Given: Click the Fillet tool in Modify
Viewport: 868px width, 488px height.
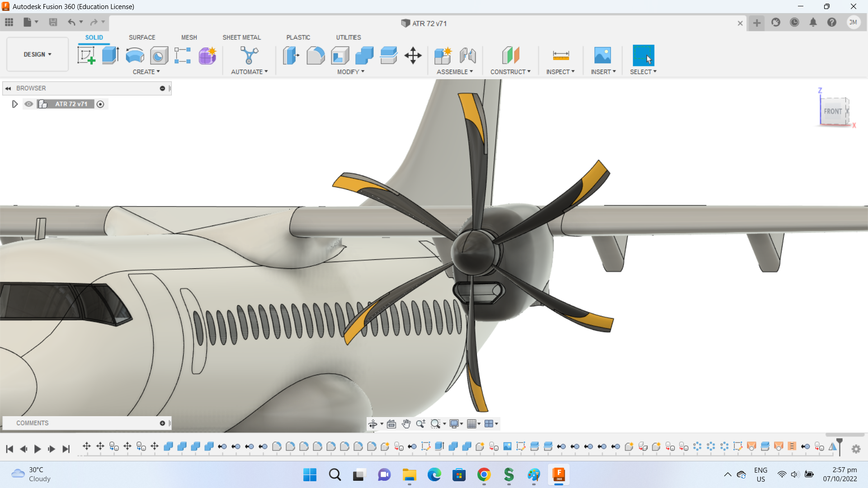Looking at the screenshot, I should [x=316, y=56].
